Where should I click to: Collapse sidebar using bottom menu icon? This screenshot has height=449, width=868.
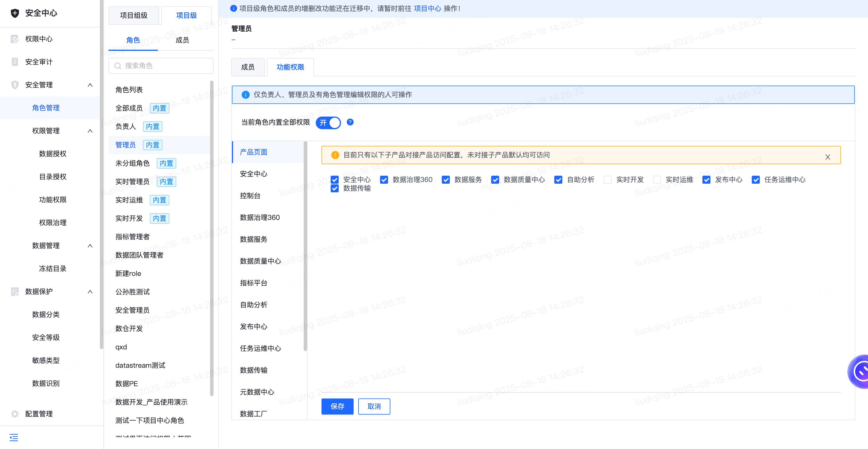[x=14, y=438]
